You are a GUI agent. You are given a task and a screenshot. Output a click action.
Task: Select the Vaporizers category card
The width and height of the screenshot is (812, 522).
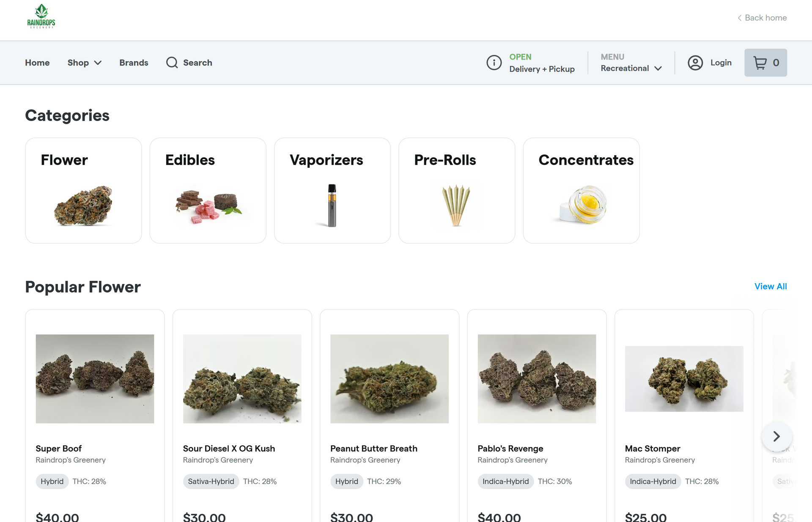pos(332,191)
